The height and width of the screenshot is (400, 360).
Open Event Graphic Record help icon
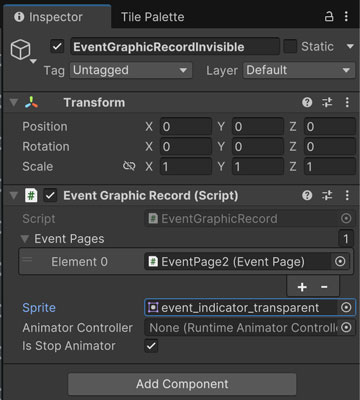(x=307, y=195)
